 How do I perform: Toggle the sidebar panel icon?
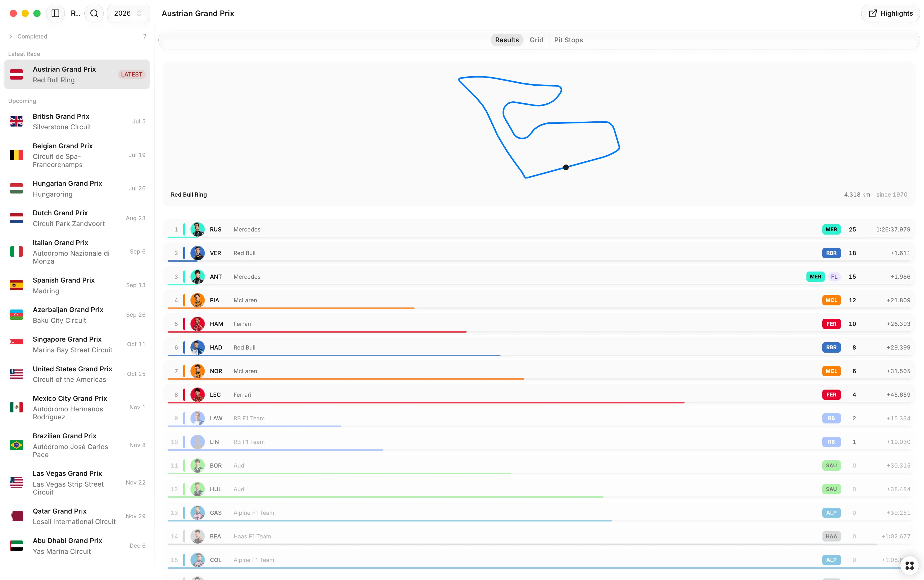point(55,13)
